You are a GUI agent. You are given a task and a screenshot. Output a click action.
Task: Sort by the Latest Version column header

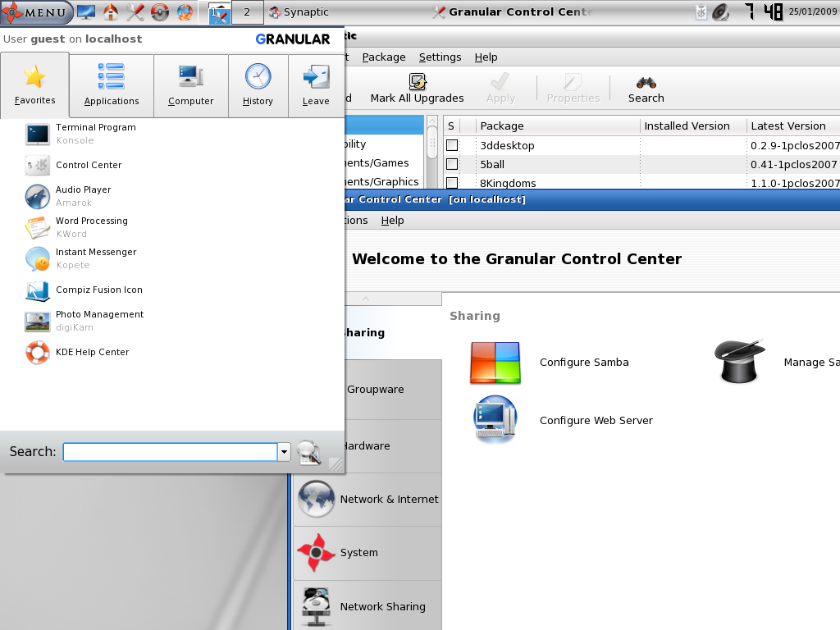[793, 126]
